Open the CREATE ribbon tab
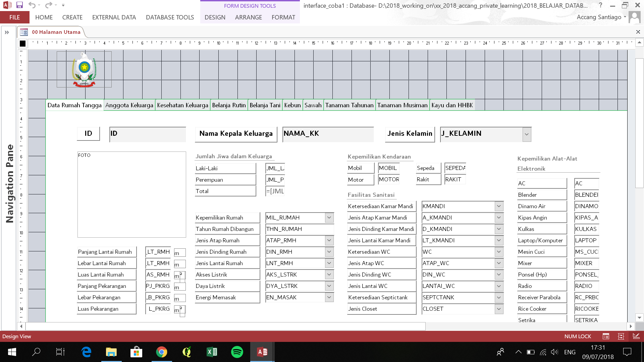The width and height of the screenshot is (644, 362). (72, 17)
